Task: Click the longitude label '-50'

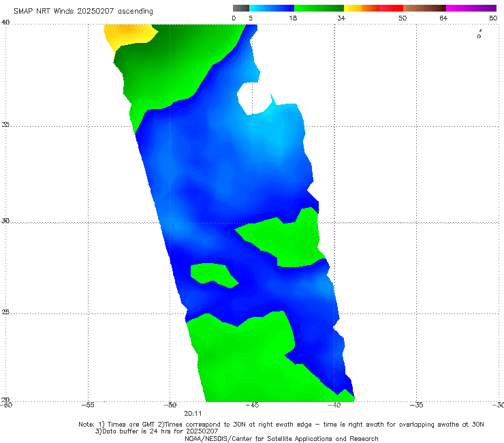Action: pos(170,405)
